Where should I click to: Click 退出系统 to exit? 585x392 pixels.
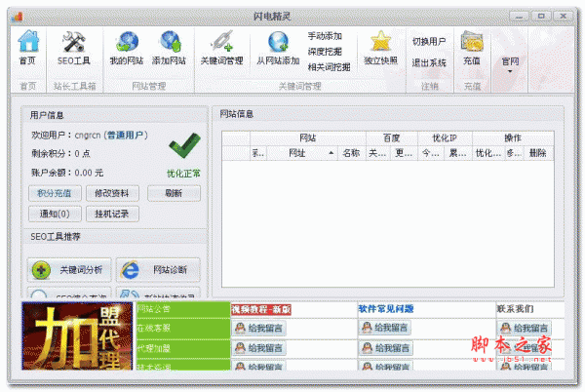(429, 61)
